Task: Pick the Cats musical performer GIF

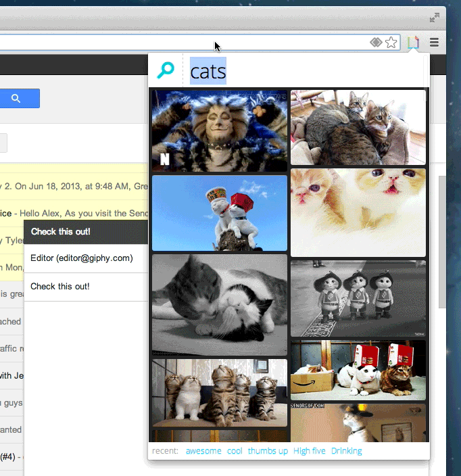Action: click(220, 130)
